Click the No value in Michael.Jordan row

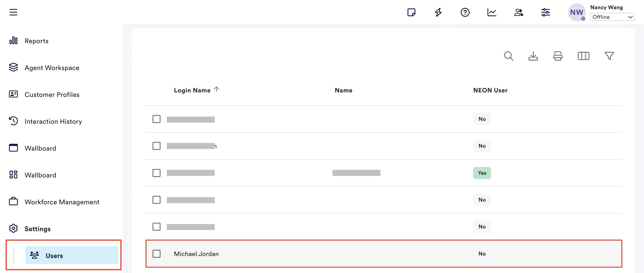tap(482, 254)
